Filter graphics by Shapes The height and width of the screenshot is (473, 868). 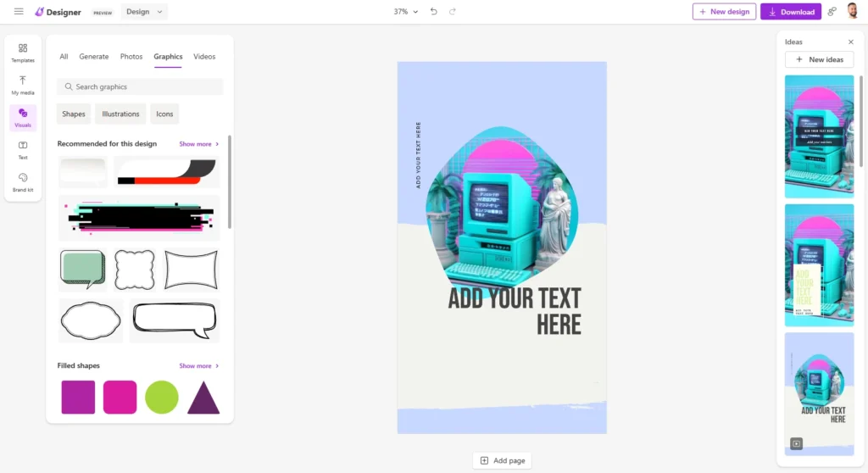point(74,114)
